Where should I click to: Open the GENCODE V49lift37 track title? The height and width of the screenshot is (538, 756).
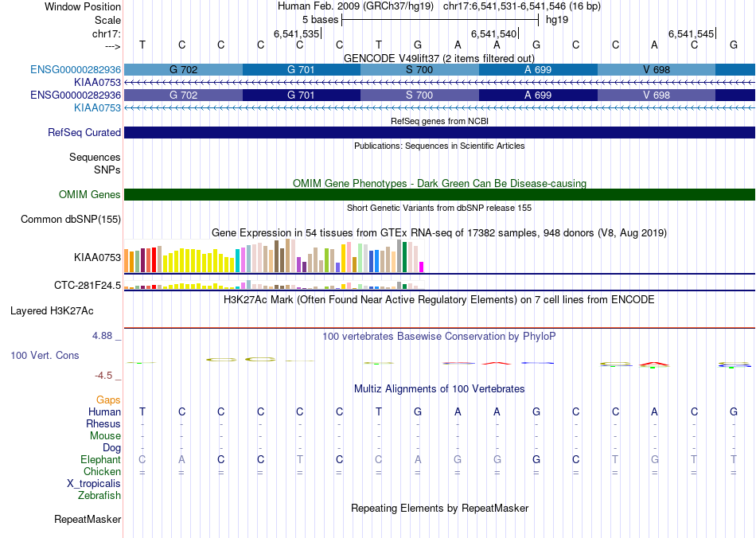coord(439,58)
